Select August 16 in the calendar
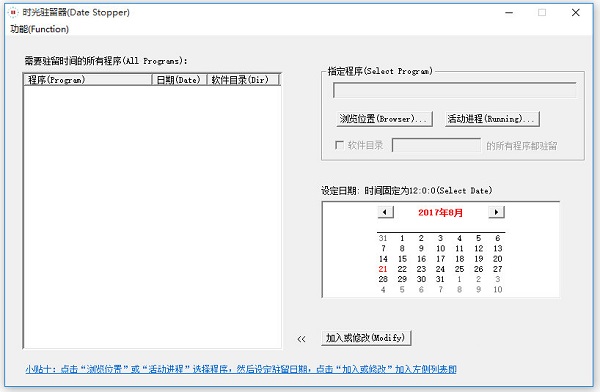Screen dimensions: 600x392 tap(421, 259)
